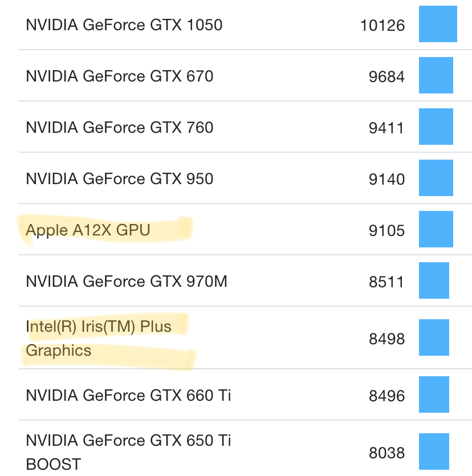Open the NVIDIA GeForce GTX 970M entry
The image size is (472, 476).
[126, 281]
